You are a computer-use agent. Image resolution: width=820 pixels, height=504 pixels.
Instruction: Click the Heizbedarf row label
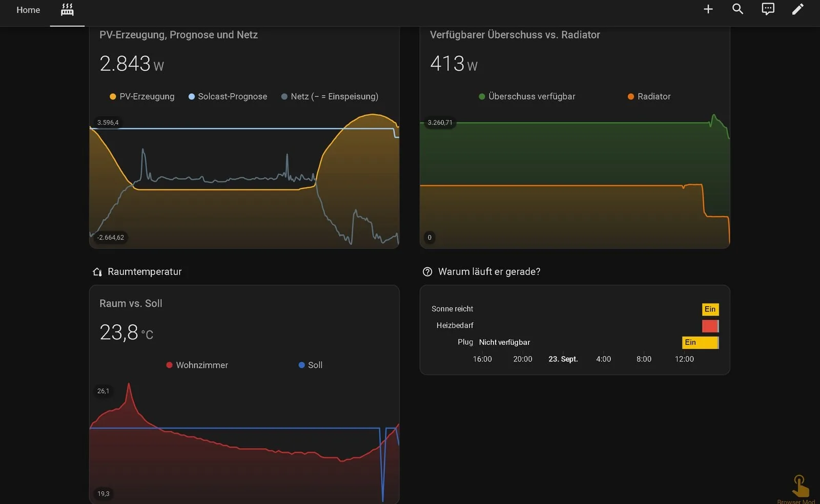[455, 325]
